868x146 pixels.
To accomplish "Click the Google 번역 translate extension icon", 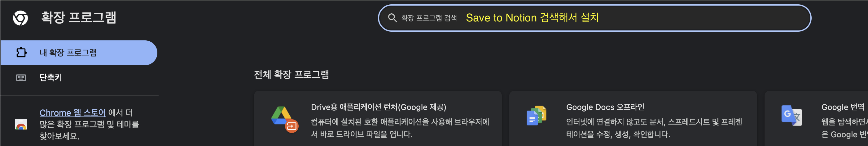I will click(791, 116).
